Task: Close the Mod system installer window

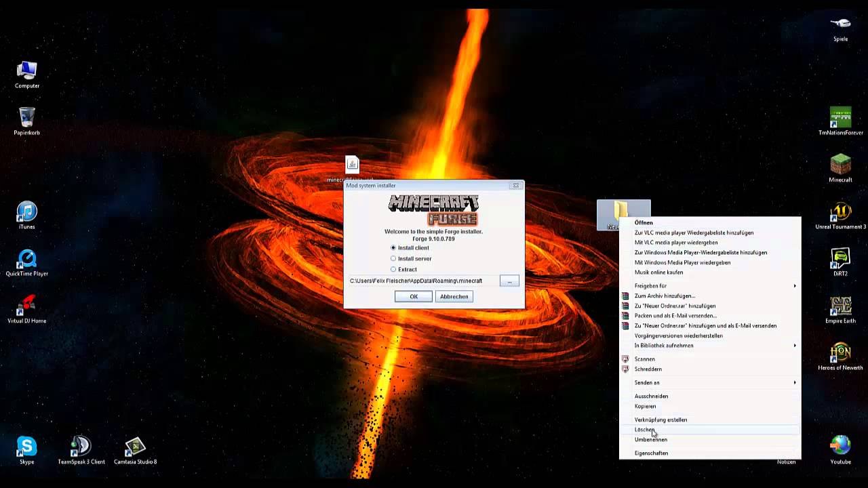Action: pos(516,185)
